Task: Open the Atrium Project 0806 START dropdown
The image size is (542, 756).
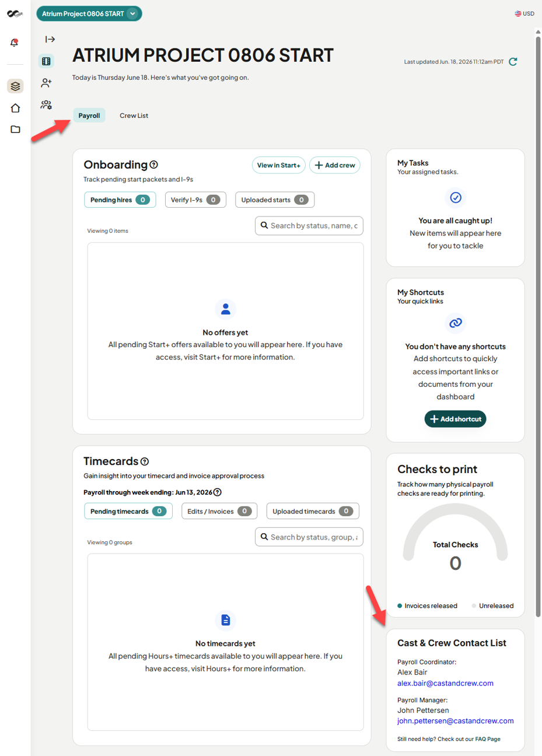Action: [x=89, y=13]
